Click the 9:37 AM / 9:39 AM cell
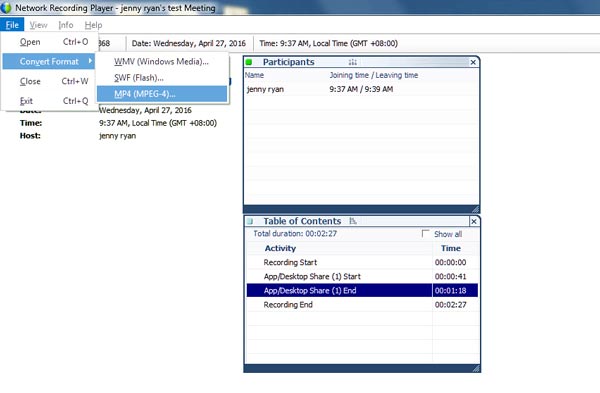 click(x=361, y=89)
